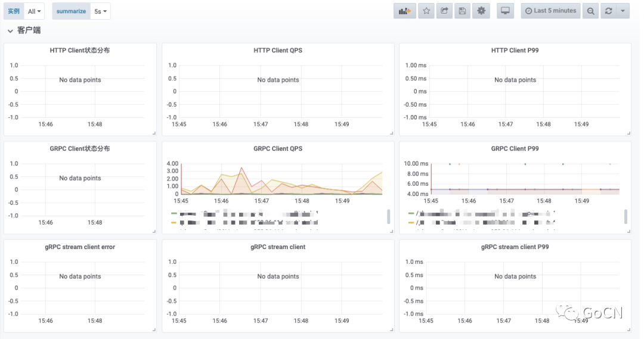Open dashboard settings gear icon
This screenshot has width=644, height=339.
[481, 11]
